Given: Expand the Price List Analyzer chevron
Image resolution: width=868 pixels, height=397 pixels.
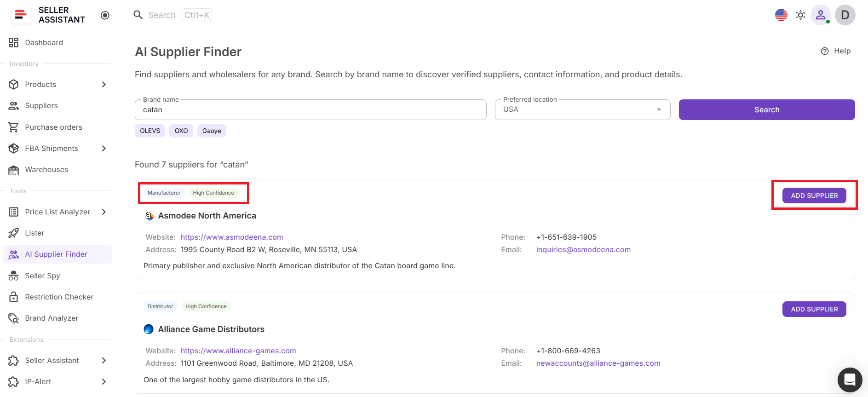Looking at the screenshot, I should click(x=103, y=212).
